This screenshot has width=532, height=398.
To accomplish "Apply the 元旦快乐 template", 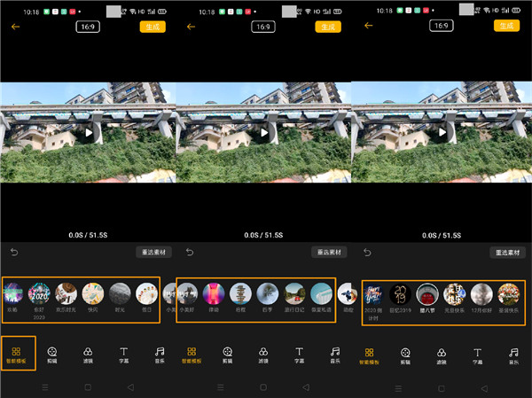I will [454, 294].
